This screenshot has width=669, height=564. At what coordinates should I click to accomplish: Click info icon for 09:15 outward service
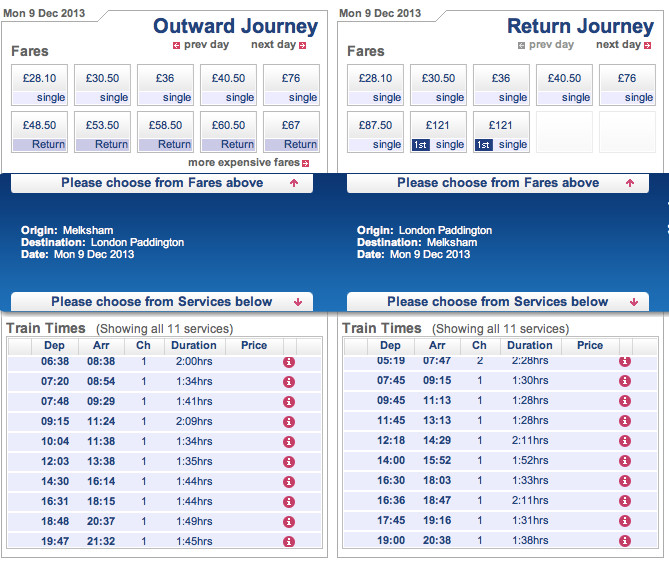(x=289, y=422)
